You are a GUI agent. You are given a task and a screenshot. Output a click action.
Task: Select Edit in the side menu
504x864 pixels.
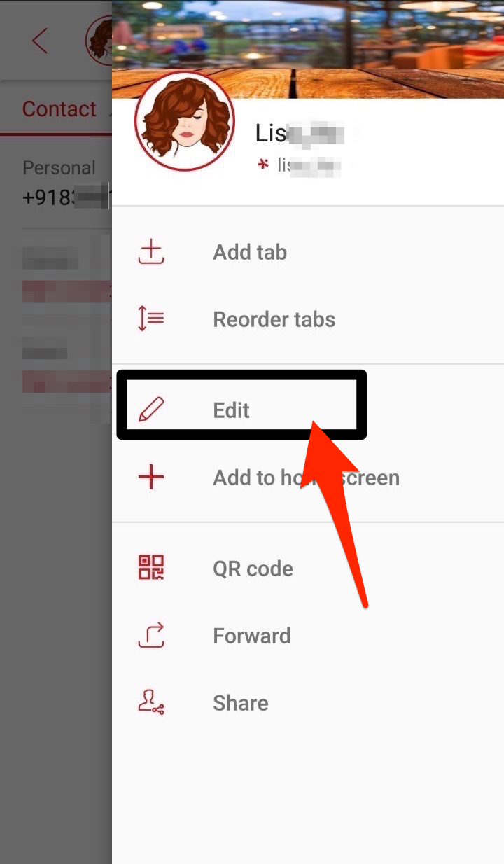coord(232,410)
